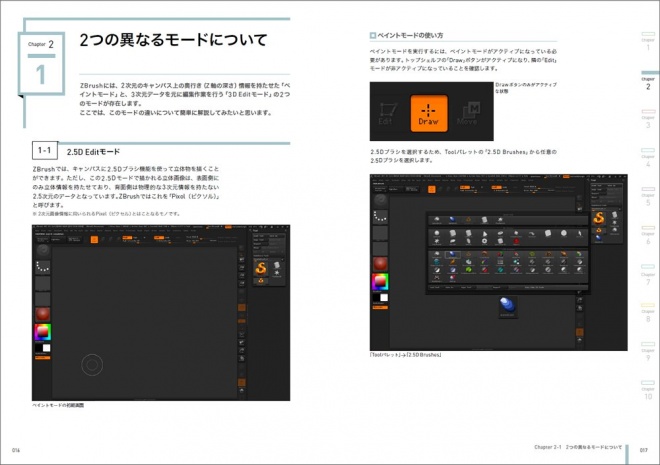Click orange Draw shelf button in left screenshot
This screenshot has height=465, width=660.
tap(94, 239)
